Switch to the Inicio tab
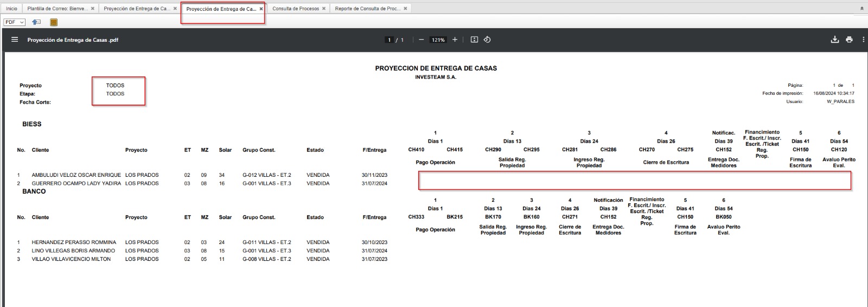The width and height of the screenshot is (868, 307). pyautogui.click(x=11, y=9)
